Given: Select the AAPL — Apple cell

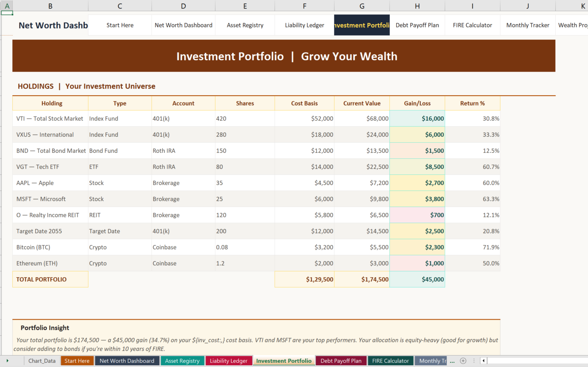Looking at the screenshot, I should 50,183.
